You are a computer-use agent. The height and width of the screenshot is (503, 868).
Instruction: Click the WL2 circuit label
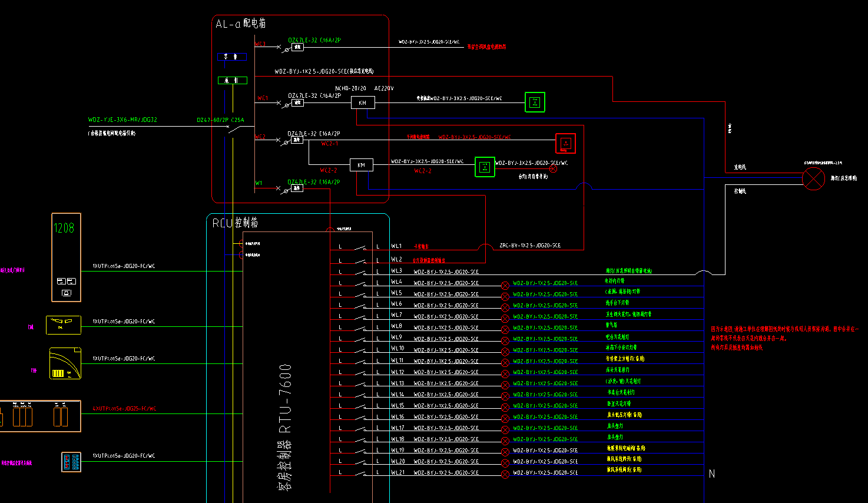pyautogui.click(x=396, y=259)
